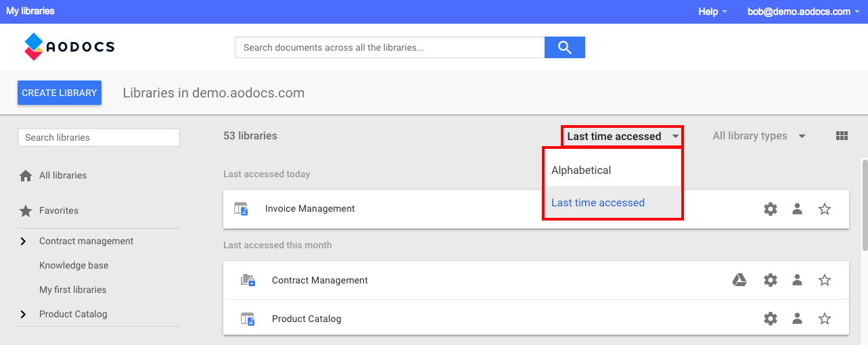Open the All library types dropdown
868x345 pixels.
759,136
